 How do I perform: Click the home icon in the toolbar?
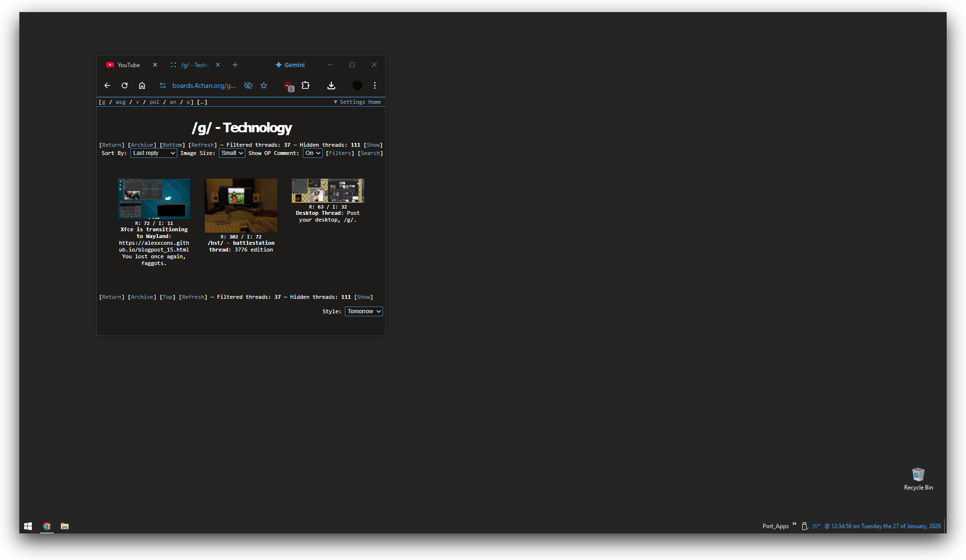pyautogui.click(x=142, y=85)
